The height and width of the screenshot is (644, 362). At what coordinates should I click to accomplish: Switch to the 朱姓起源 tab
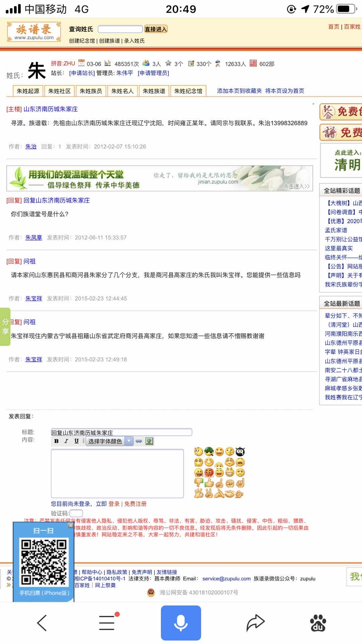tap(28, 91)
